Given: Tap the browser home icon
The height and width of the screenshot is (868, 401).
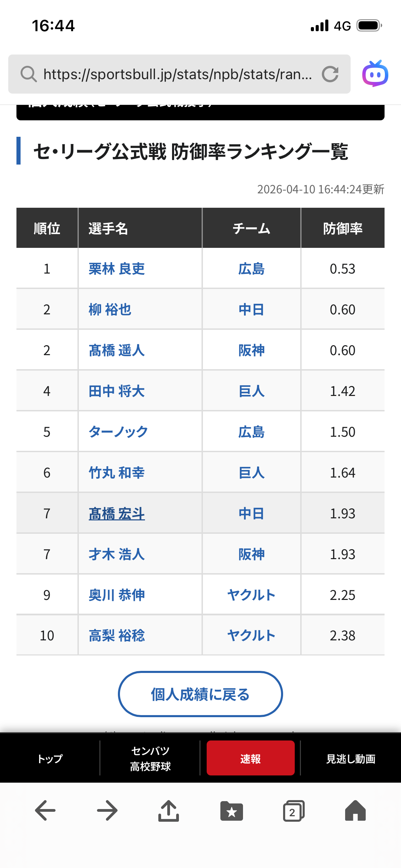Looking at the screenshot, I should coord(355,810).
